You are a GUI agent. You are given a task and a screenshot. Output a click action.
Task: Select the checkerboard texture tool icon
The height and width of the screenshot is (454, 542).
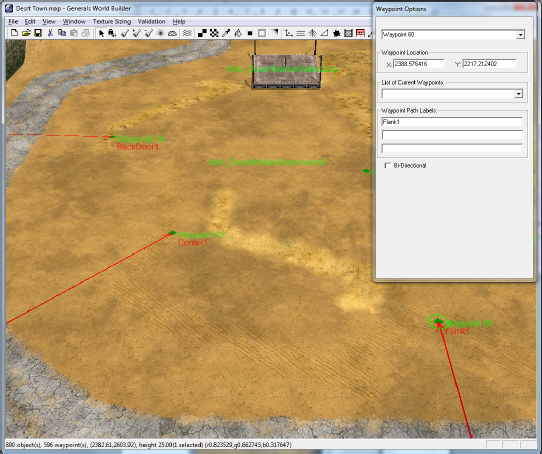point(214,33)
